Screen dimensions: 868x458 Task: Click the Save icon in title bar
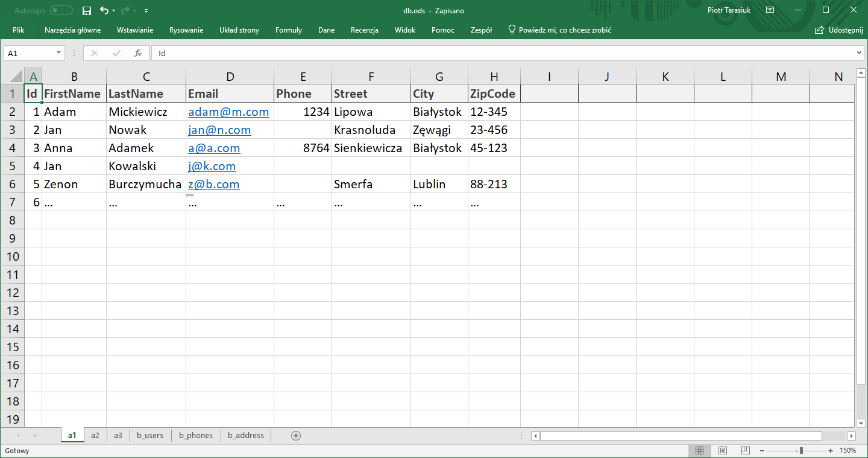click(87, 11)
